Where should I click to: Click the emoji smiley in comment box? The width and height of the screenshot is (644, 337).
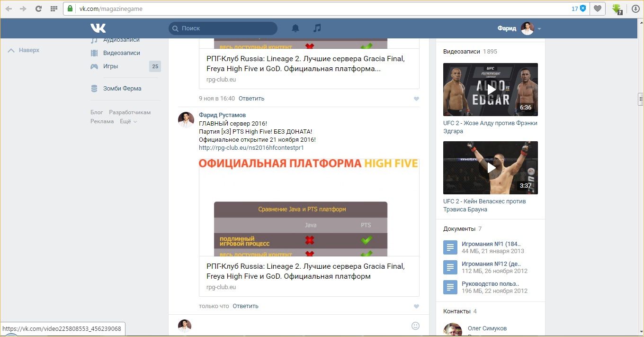point(415,326)
